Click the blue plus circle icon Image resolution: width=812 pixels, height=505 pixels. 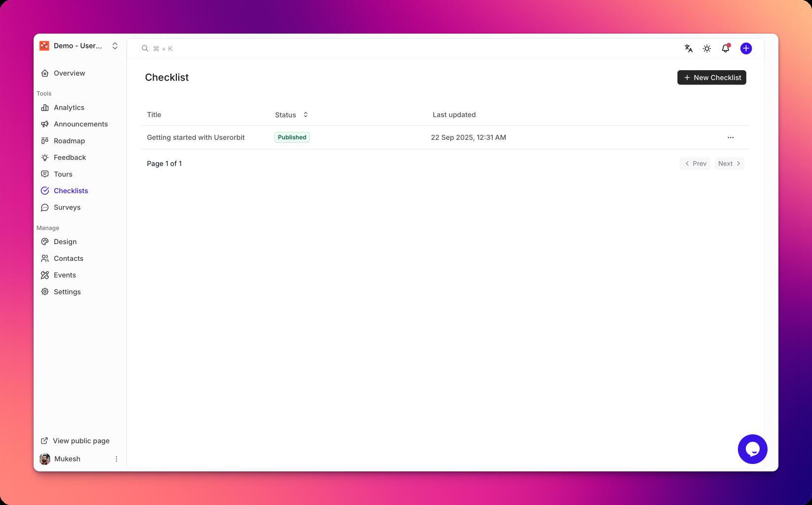coord(746,48)
